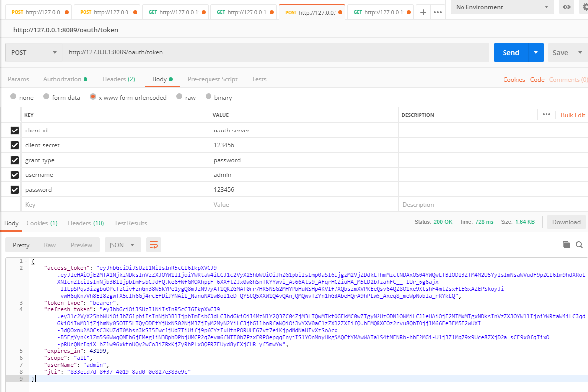Click the Download response button
This screenshot has width=588, height=392.
566,222
